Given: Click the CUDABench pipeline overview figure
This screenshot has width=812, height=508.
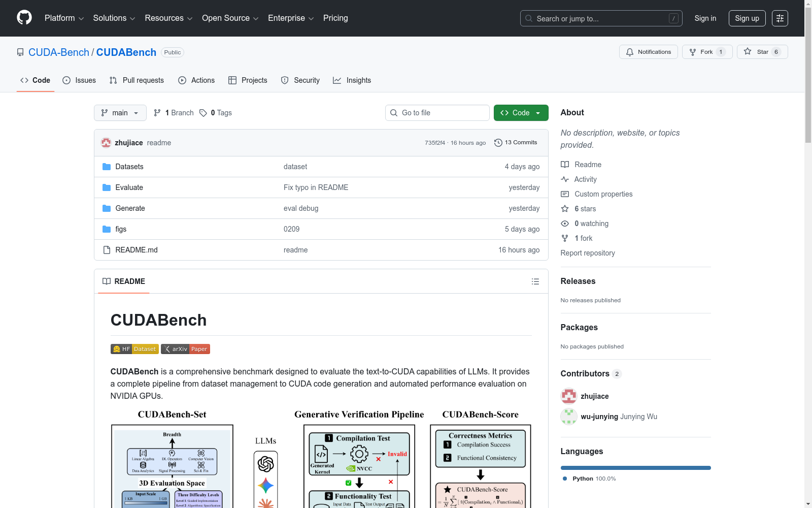Looking at the screenshot, I should [x=321, y=457].
